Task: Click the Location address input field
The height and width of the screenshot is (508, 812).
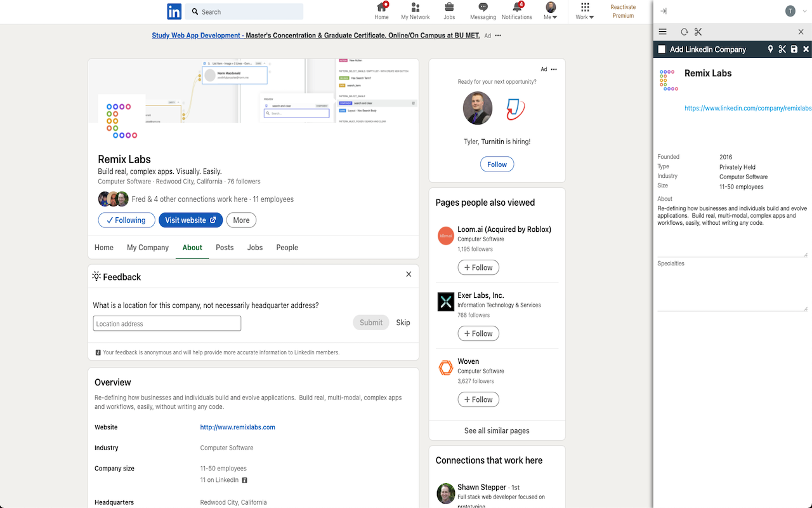Action: [x=167, y=323]
